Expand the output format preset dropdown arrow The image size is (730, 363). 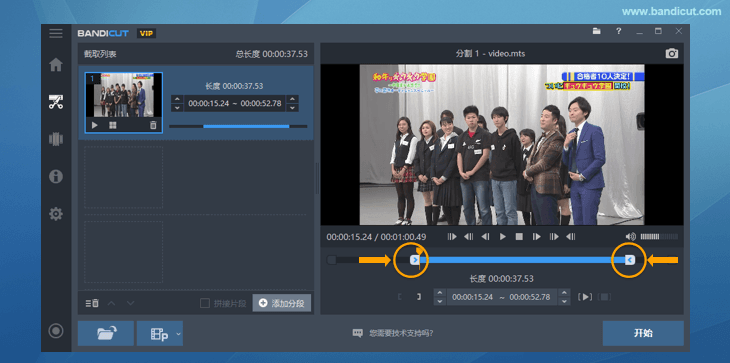[179, 334]
